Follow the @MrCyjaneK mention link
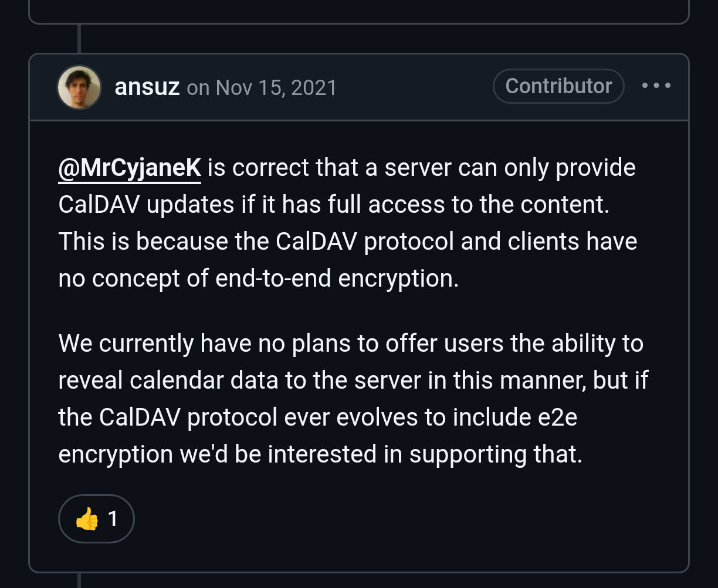 coord(130,168)
